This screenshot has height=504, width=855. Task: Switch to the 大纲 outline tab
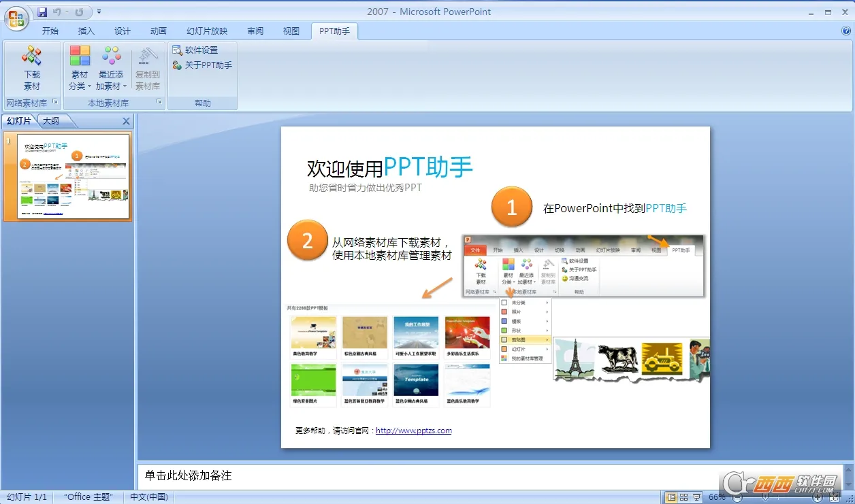click(52, 120)
